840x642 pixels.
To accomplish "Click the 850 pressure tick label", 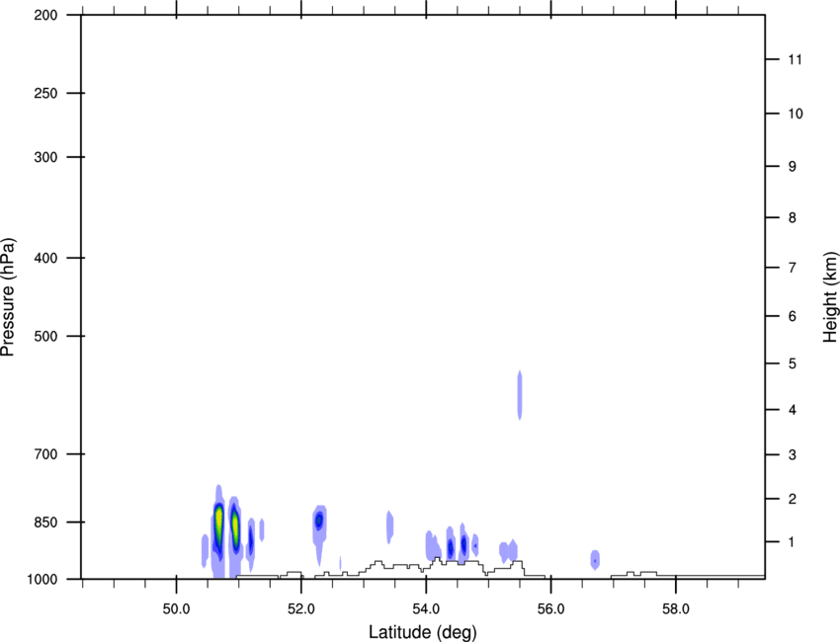I will (45, 522).
